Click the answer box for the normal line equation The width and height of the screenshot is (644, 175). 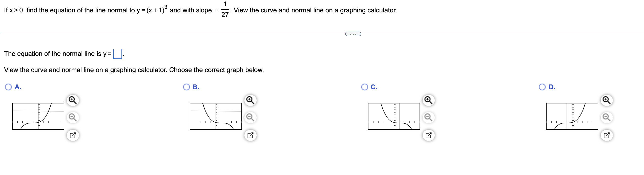117,53
